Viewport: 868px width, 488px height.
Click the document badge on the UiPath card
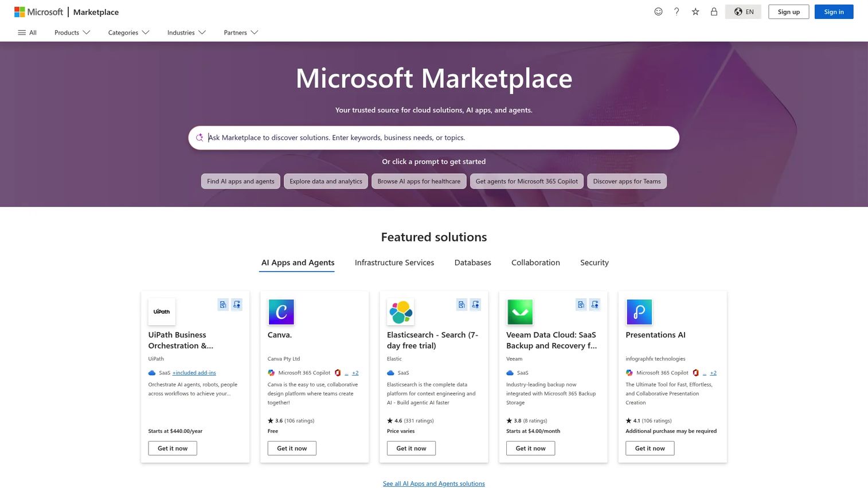tap(223, 304)
